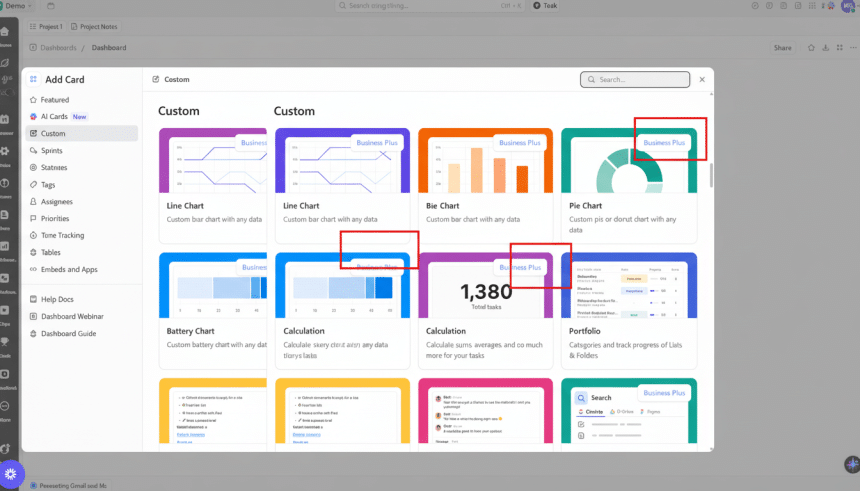Click the modal vertical scrollbar handle

pos(711,175)
